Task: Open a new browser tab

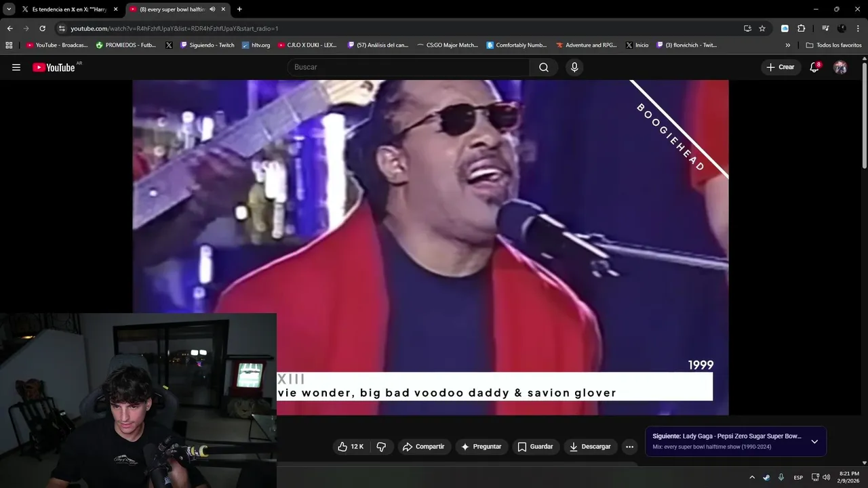Action: [239, 9]
